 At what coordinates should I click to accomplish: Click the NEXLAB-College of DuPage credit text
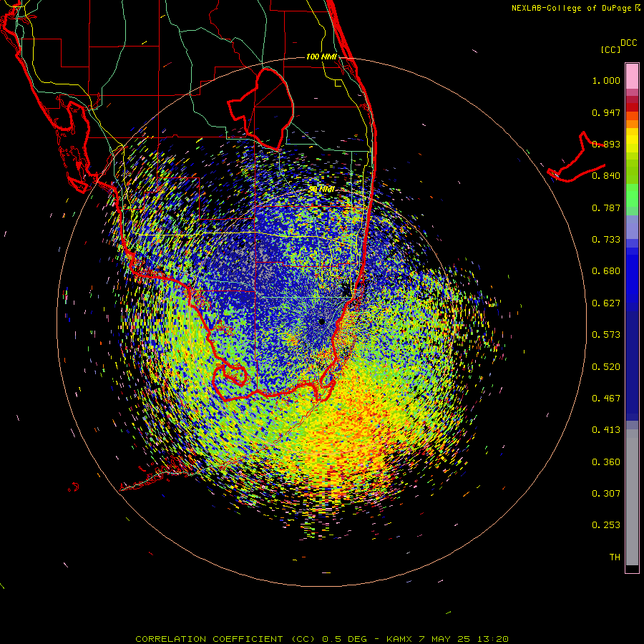click(x=577, y=8)
